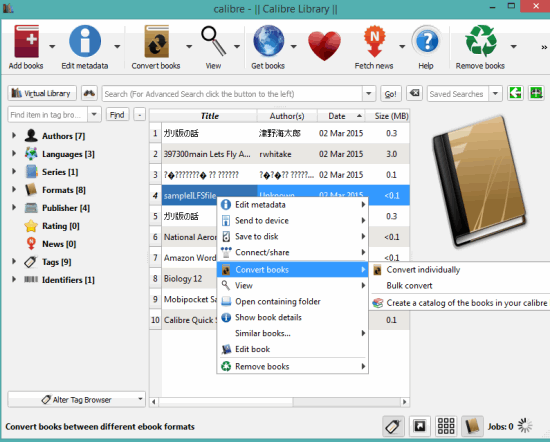
Task: Open the Saved Searches dropdown
Action: (495, 94)
